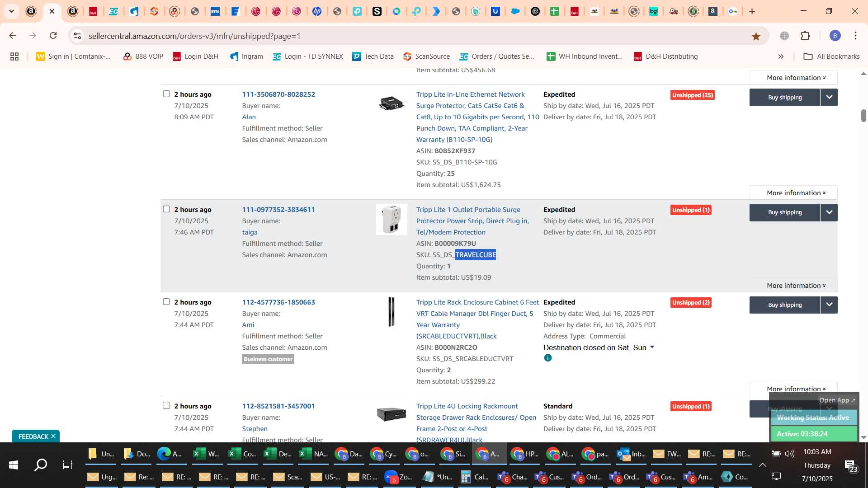The height and width of the screenshot is (488, 868).
Task: Click info icon near Destination closed
Action: coord(548,358)
